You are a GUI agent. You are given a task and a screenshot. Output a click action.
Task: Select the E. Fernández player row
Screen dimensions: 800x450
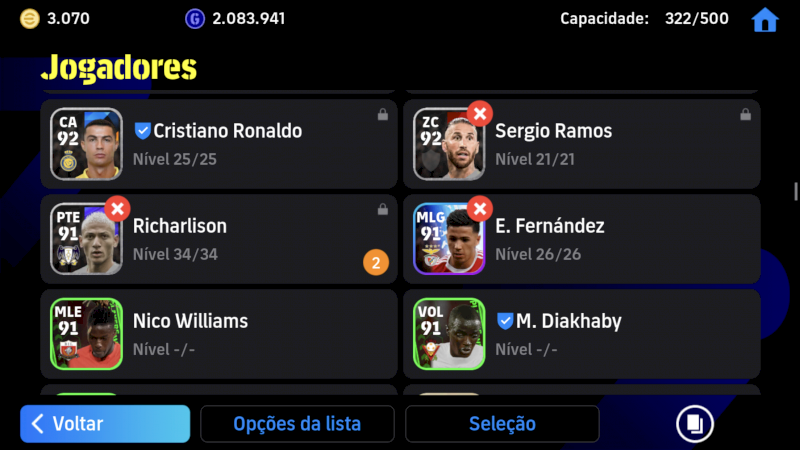coord(582,239)
